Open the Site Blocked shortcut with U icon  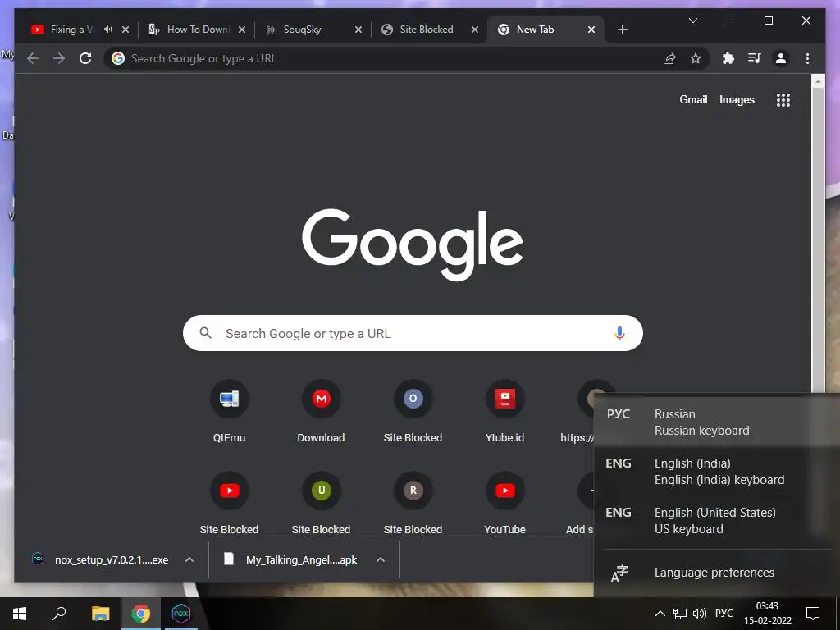(x=321, y=503)
